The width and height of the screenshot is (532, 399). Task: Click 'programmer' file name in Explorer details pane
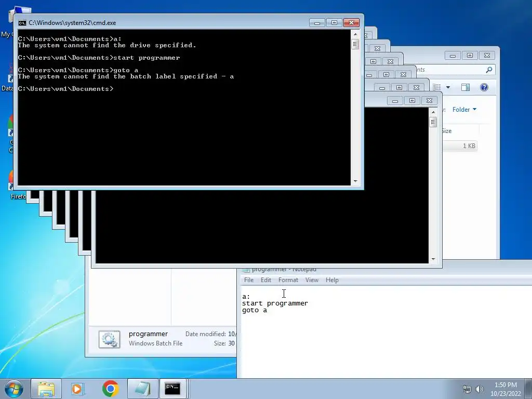[148, 334]
